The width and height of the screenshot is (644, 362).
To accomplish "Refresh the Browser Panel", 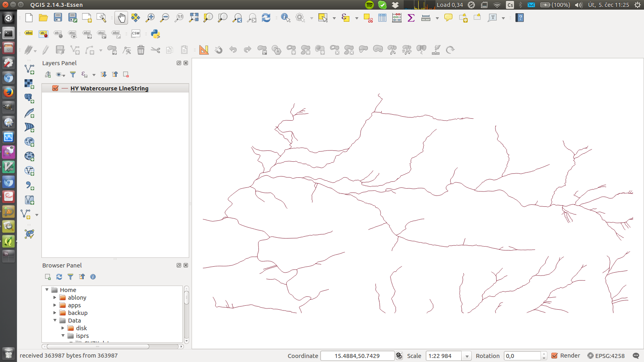I will (59, 277).
